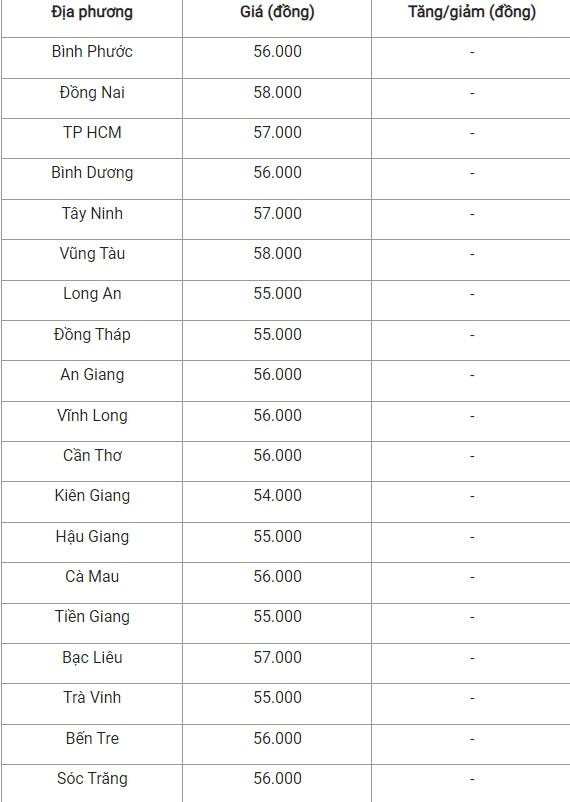Select the Đồng Nai province cell
Screen dimensions: 570x802
[92, 93]
